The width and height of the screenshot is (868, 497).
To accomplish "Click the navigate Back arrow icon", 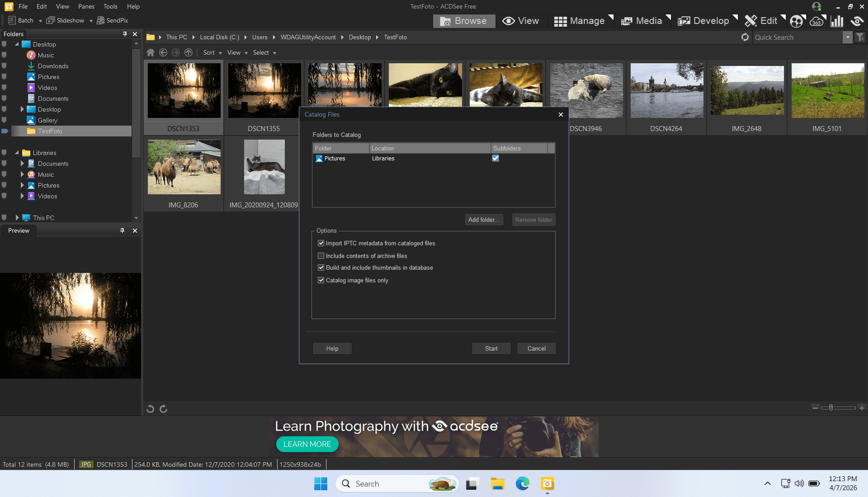I will [163, 52].
